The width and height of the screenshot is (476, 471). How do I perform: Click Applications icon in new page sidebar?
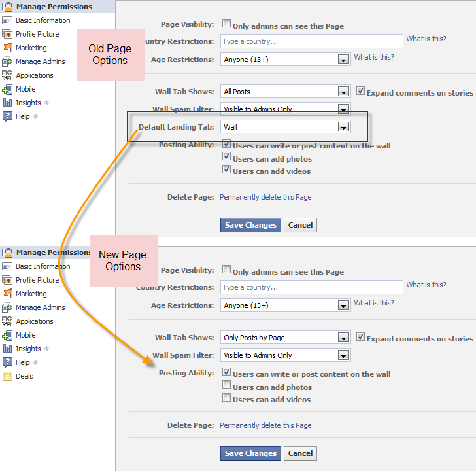7,321
